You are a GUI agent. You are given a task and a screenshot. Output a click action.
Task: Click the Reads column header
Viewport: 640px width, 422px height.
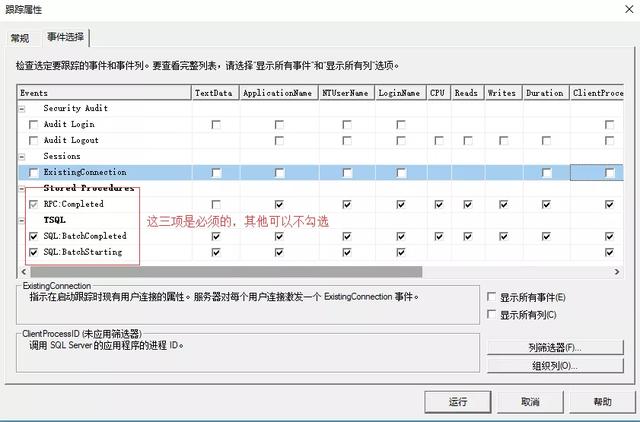tap(468, 93)
